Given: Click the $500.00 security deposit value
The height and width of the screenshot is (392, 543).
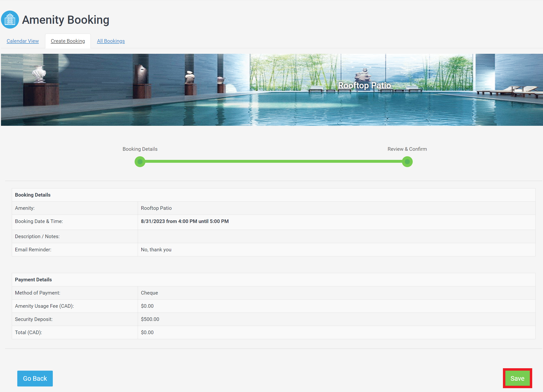Looking at the screenshot, I should (x=150, y=319).
